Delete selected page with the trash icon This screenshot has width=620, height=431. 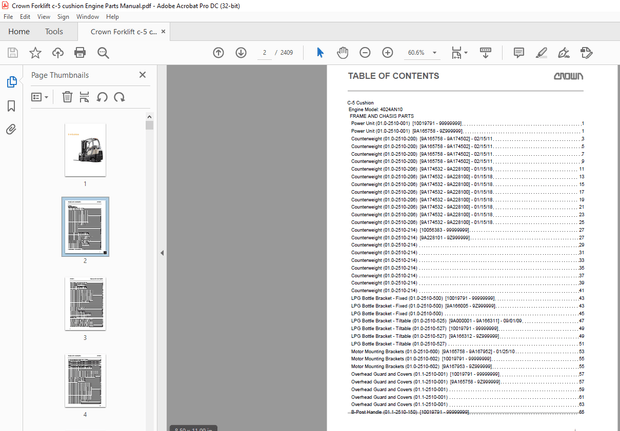(67, 97)
